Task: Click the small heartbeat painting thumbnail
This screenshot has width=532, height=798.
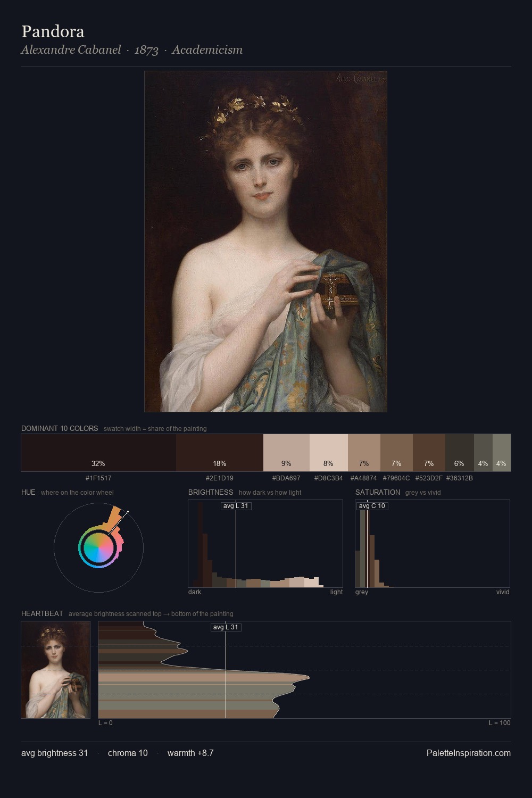Action: pos(56,670)
